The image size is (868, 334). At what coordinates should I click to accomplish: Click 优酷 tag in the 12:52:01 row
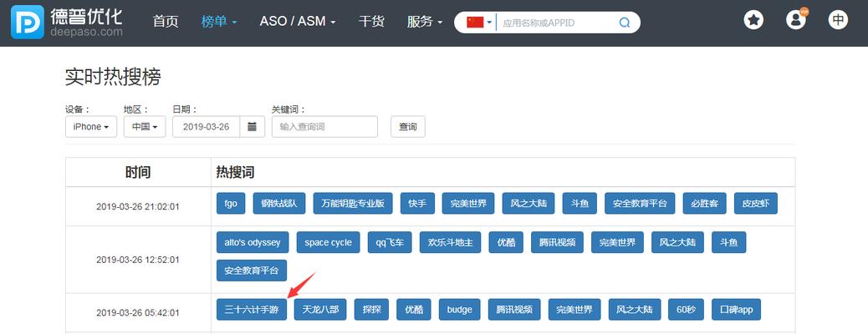point(506,242)
